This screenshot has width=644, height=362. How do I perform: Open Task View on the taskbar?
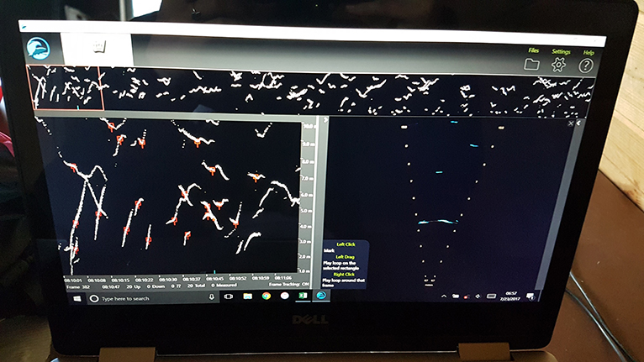click(229, 297)
